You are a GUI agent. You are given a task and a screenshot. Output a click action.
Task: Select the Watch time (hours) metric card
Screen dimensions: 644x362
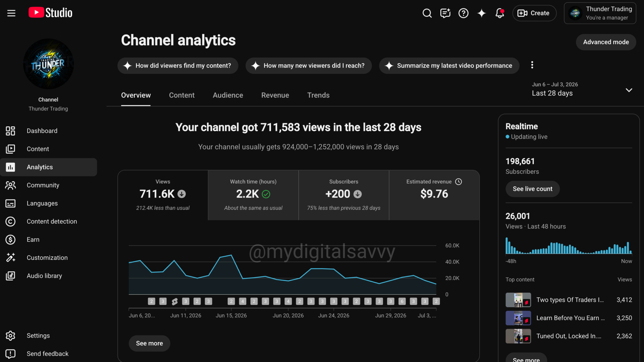coord(253,195)
